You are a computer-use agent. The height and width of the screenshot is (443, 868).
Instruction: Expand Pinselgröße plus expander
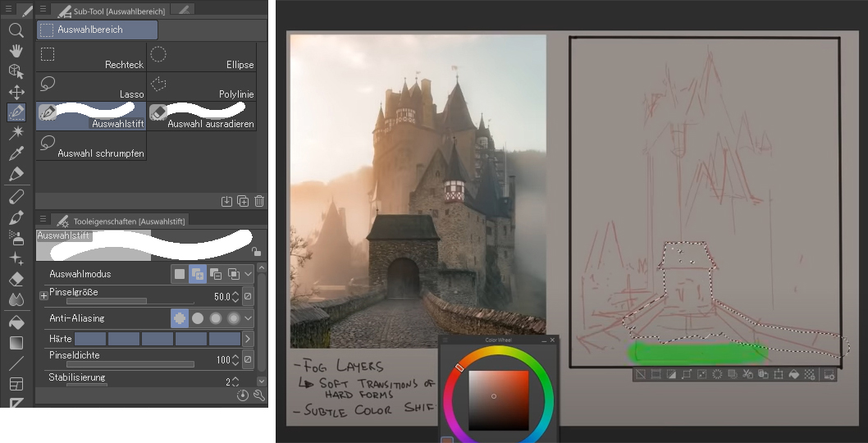point(43,295)
